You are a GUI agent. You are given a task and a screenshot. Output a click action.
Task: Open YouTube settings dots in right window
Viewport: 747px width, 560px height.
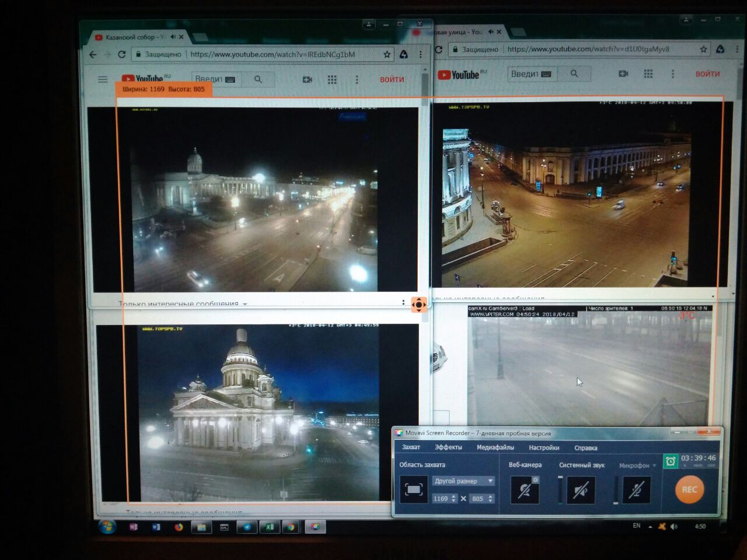coord(672,73)
